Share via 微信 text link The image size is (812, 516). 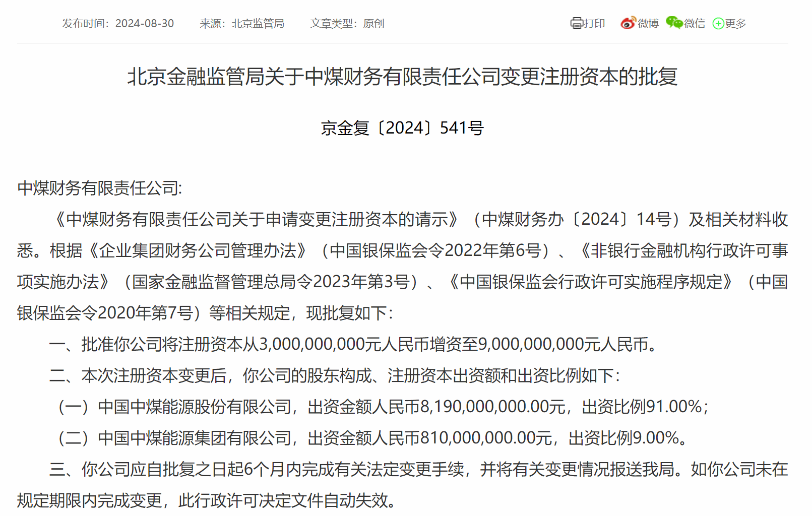click(695, 23)
